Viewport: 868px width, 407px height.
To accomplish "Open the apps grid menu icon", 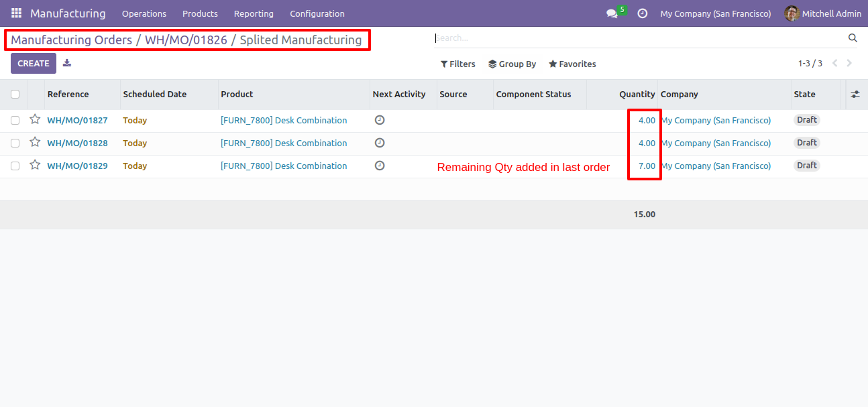I will tap(16, 13).
